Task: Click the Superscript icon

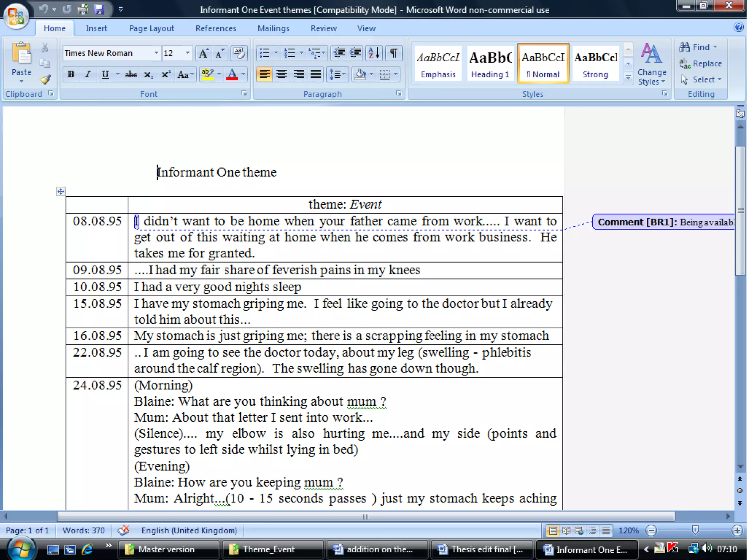Action: 165,75
